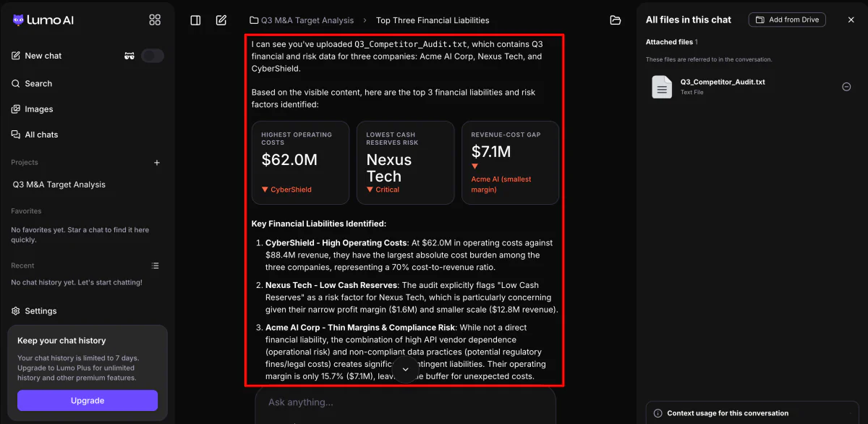Start a new chat via pencil icon
This screenshot has height=424, width=868.
(221, 20)
